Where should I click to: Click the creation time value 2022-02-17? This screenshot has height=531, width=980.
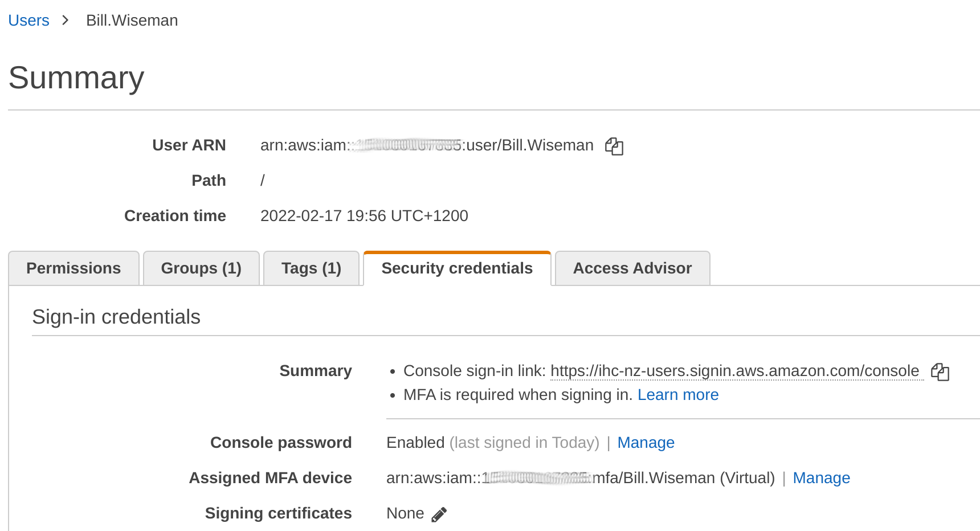364,216
